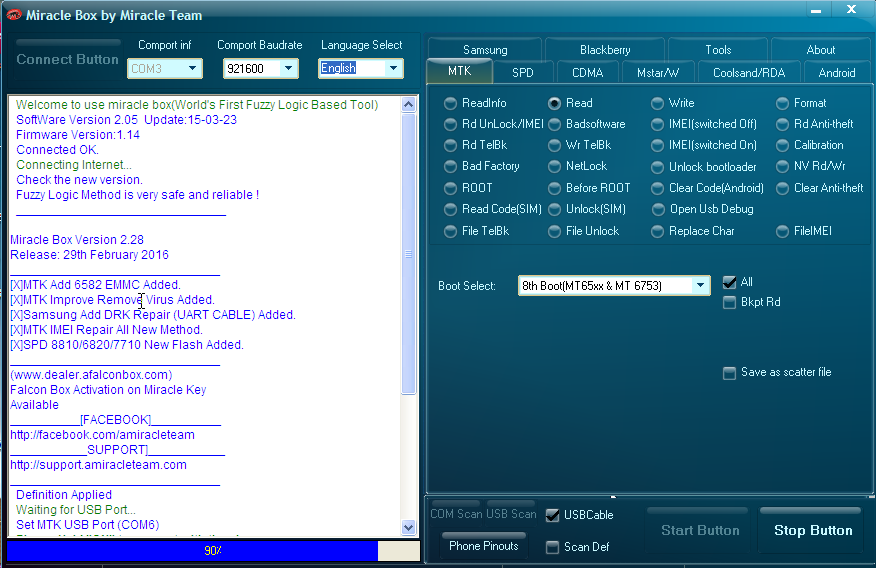Switch to the Android tab
This screenshot has width=876, height=568.
click(836, 73)
